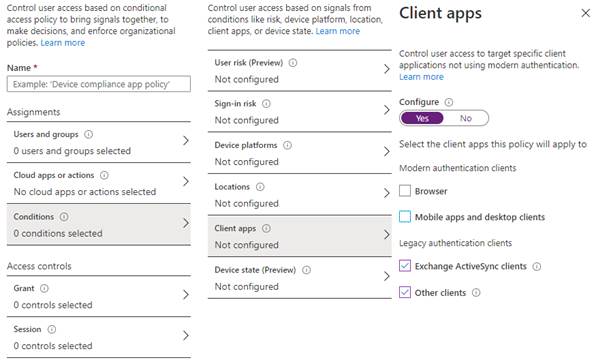Click info icon beside Device platforms

tap(288, 145)
